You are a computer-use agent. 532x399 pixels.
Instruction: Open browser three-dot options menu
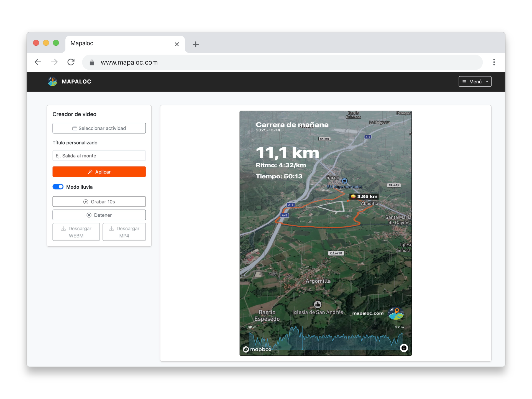tap(494, 62)
